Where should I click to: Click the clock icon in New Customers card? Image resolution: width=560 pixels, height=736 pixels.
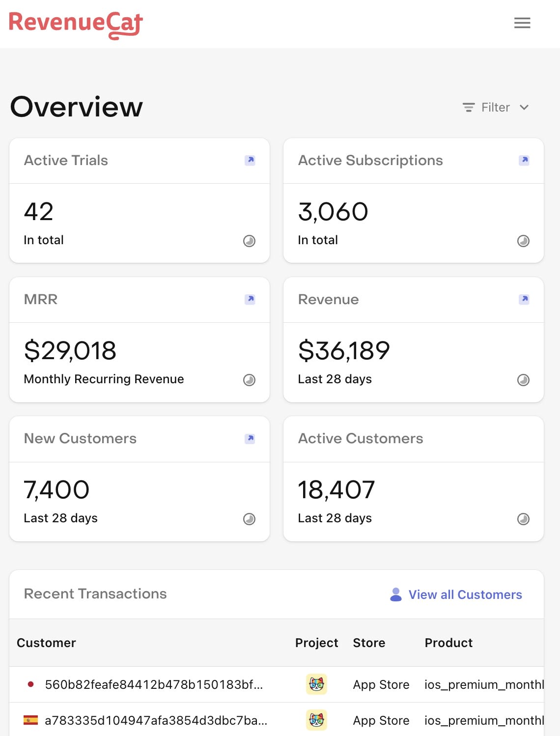(x=250, y=519)
